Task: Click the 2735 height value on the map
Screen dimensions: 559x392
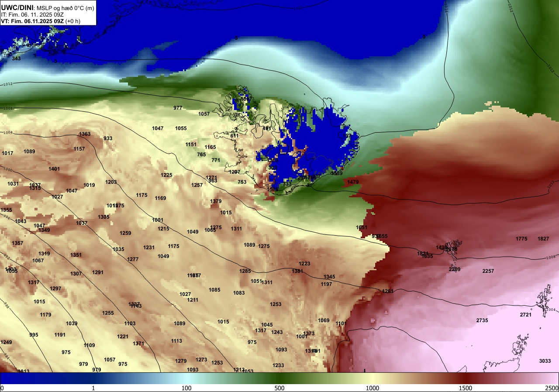Action: point(482,320)
